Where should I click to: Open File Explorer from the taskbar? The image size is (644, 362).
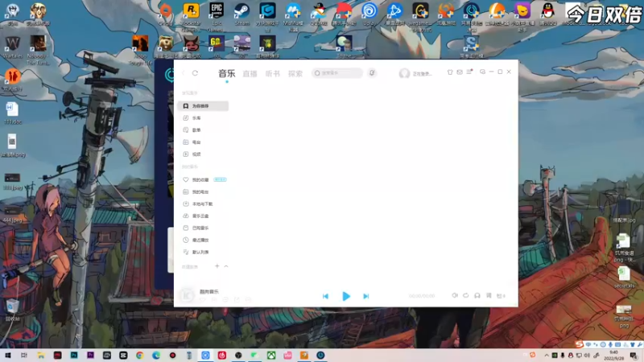point(41,356)
